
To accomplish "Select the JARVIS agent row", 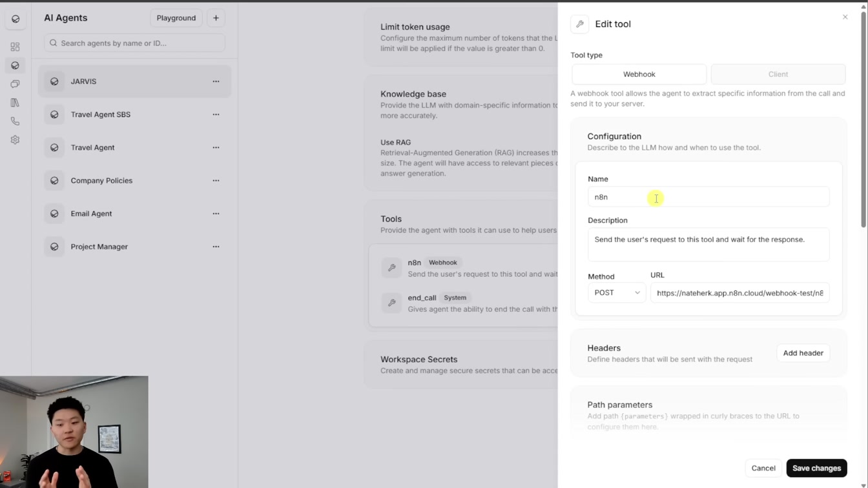I will click(134, 81).
